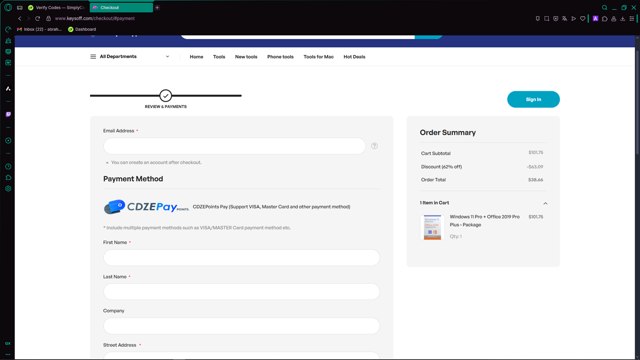
Task: Open a new tab with plus icon
Action: [x=157, y=7]
